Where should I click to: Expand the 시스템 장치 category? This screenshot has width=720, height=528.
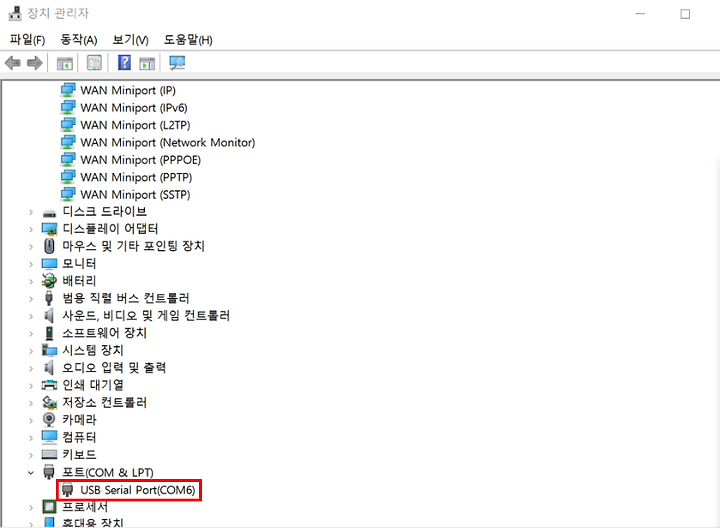(x=31, y=351)
